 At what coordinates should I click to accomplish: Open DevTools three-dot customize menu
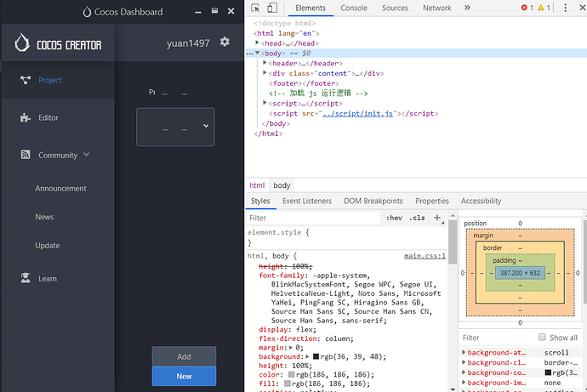coord(565,8)
